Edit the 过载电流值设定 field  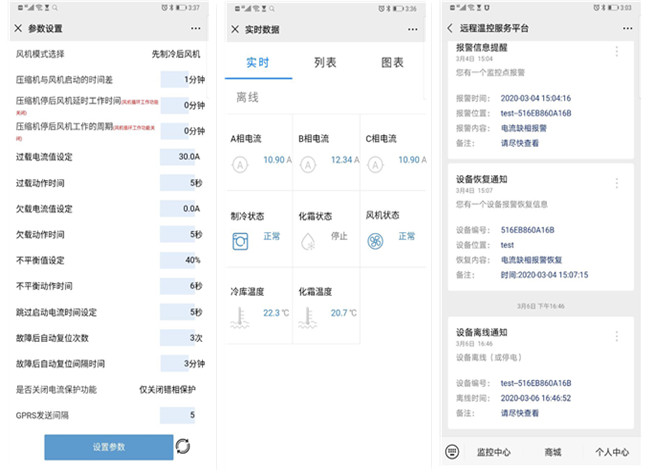[x=182, y=157]
